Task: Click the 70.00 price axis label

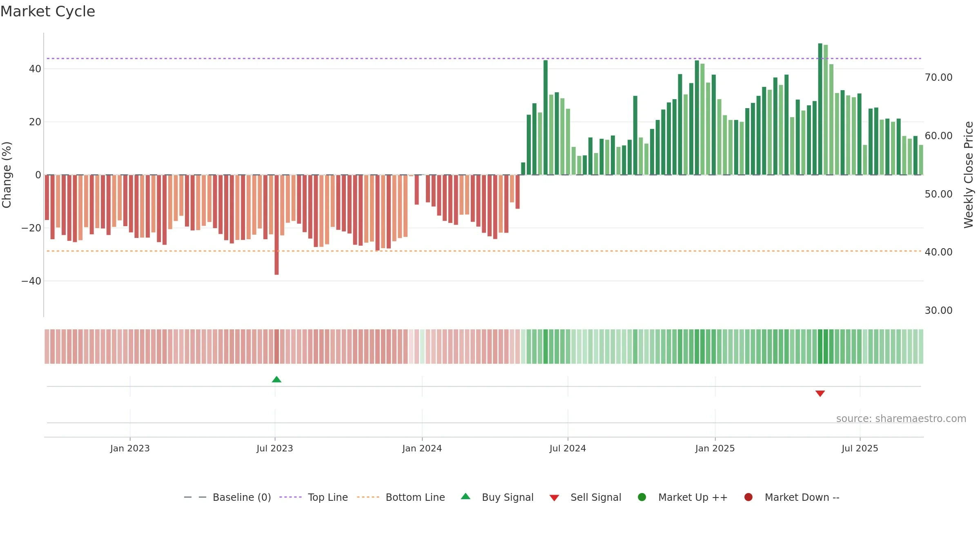Action: pos(938,77)
